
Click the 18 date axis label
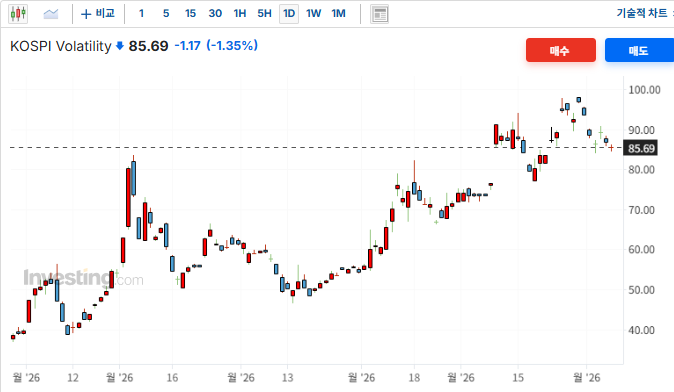coord(414,378)
